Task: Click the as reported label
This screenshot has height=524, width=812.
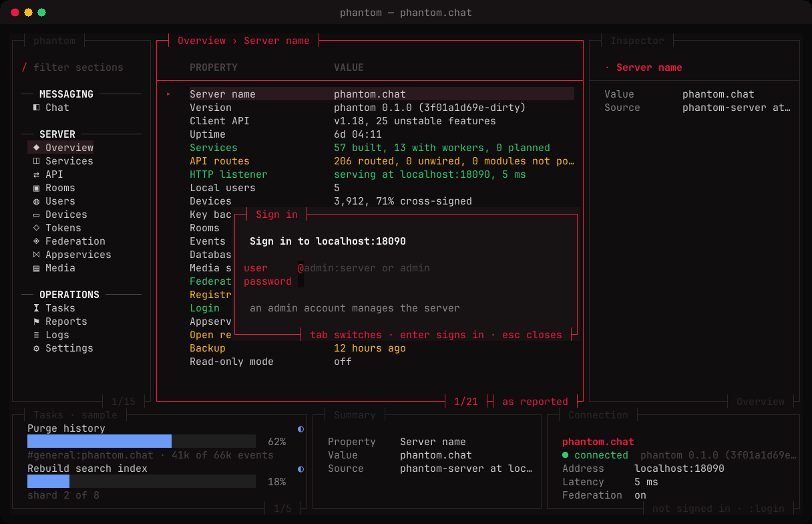Action: [535, 402]
